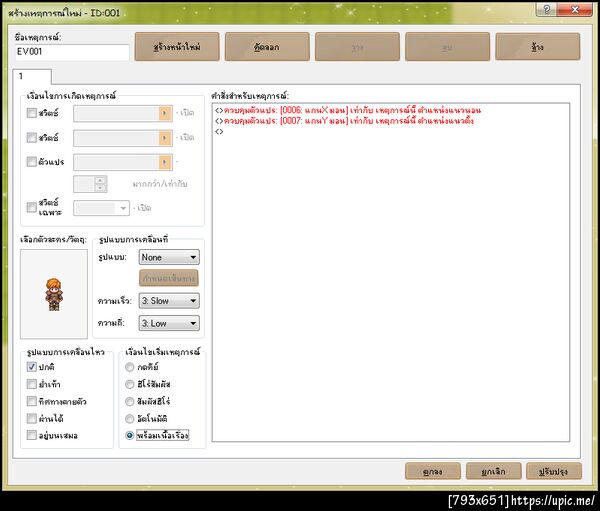Click the help question mark button
This screenshot has height=511, width=600.
(x=546, y=9)
